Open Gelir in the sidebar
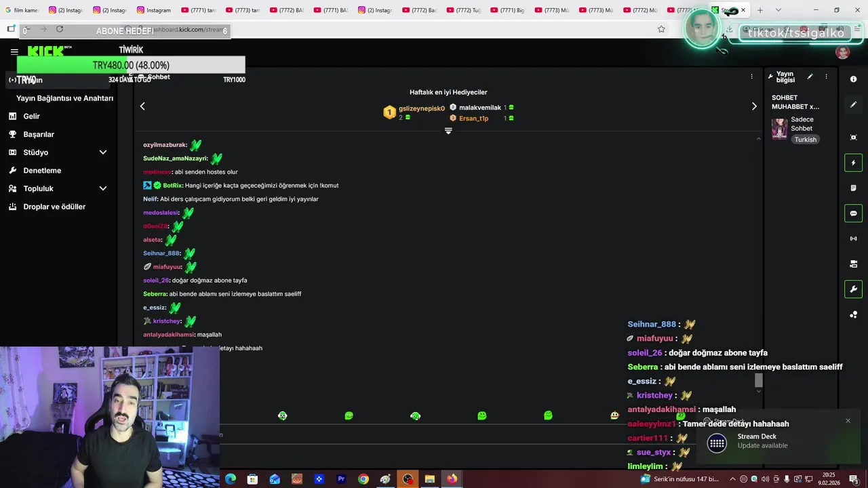868x488 pixels. (31, 117)
